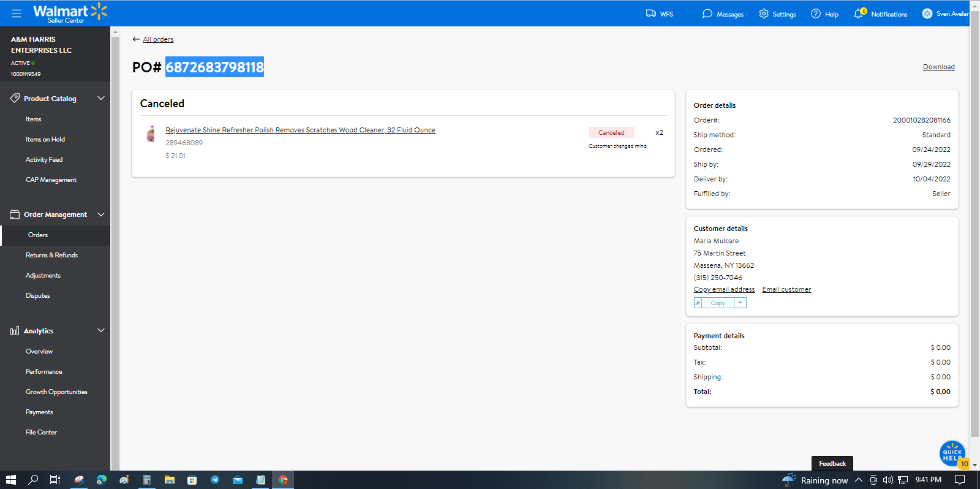Open CAP Management
980x489 pixels.
point(51,180)
